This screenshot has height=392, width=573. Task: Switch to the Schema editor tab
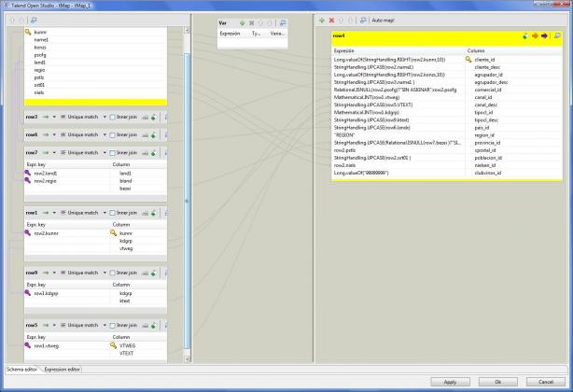coord(22,370)
